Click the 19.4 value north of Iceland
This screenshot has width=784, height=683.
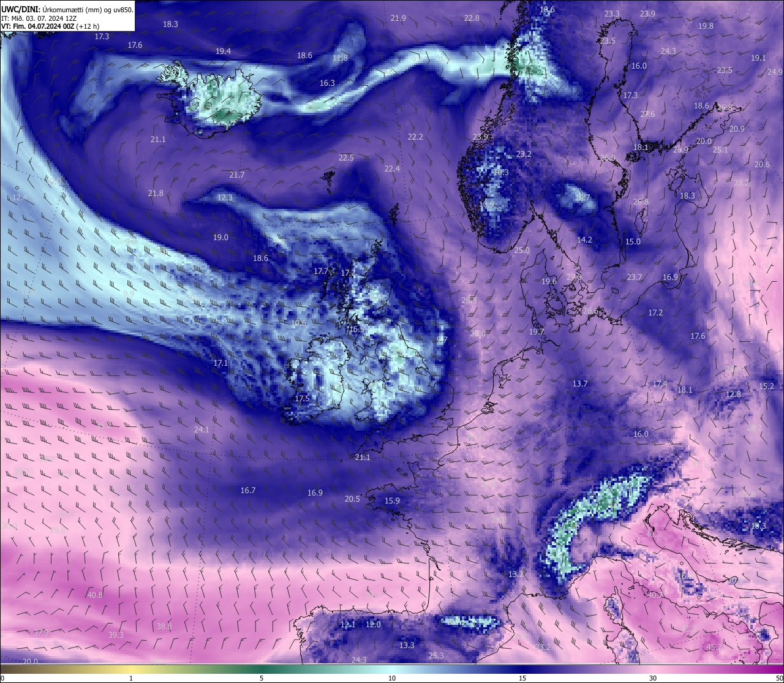[x=223, y=51]
